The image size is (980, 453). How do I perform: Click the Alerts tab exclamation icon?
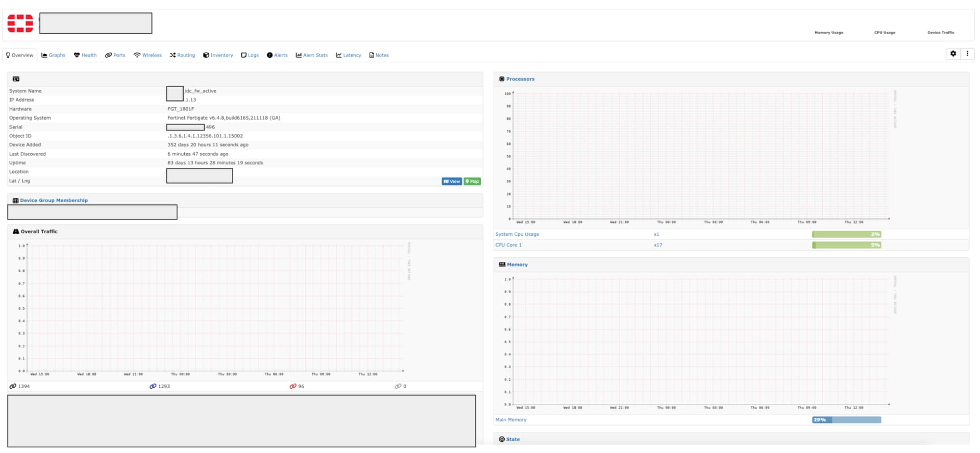coord(269,55)
